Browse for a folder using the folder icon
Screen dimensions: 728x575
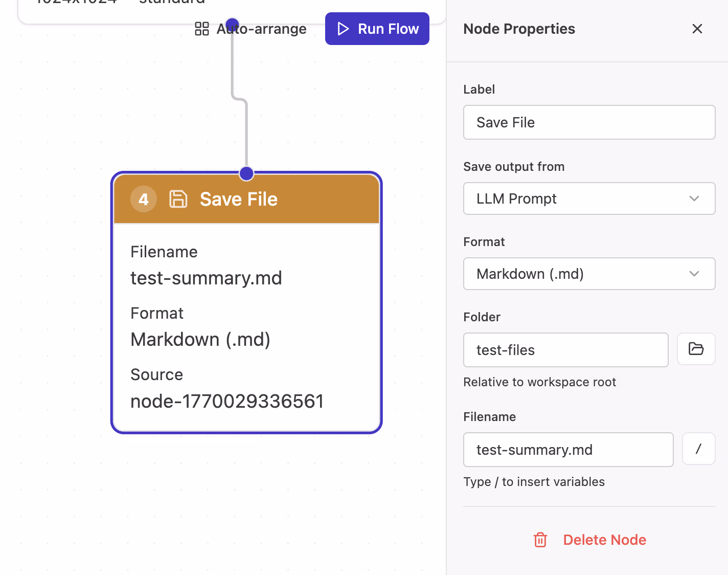[x=696, y=349]
